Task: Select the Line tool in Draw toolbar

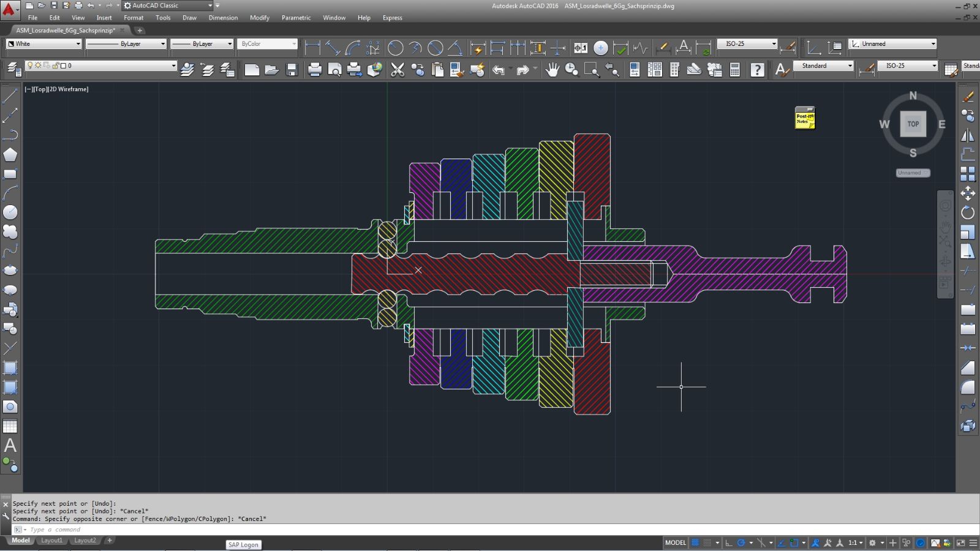Action: [x=10, y=96]
